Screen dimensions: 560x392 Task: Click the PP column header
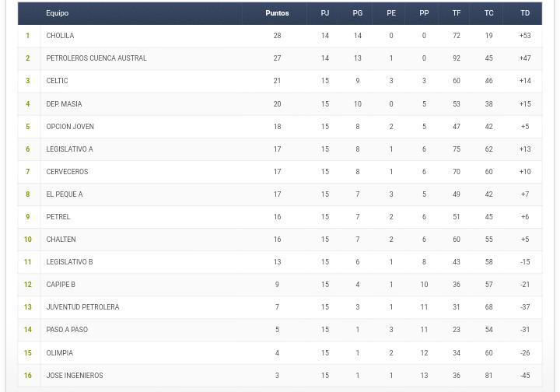click(x=423, y=13)
